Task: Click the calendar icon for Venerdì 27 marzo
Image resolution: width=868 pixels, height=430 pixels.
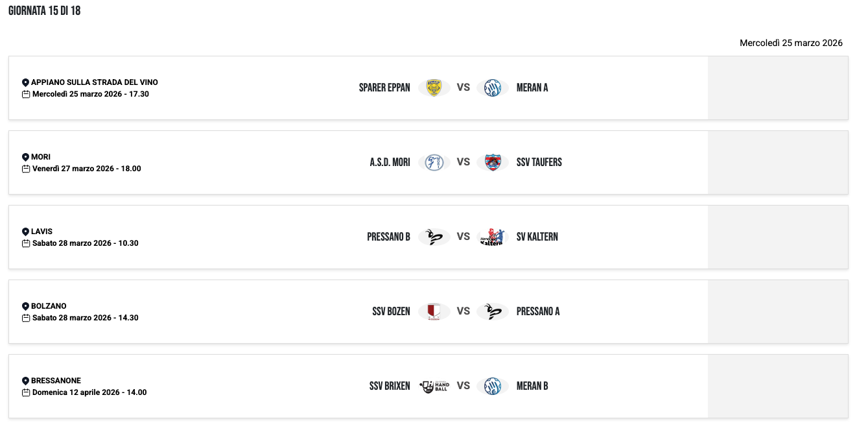Action: (x=26, y=169)
